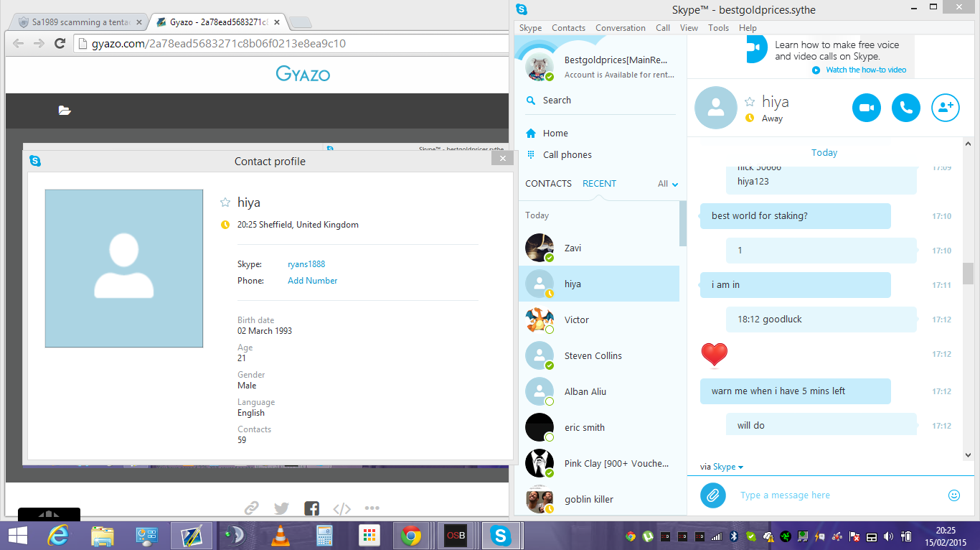Select the goblin killer conversation
980x550 pixels.
click(x=598, y=499)
